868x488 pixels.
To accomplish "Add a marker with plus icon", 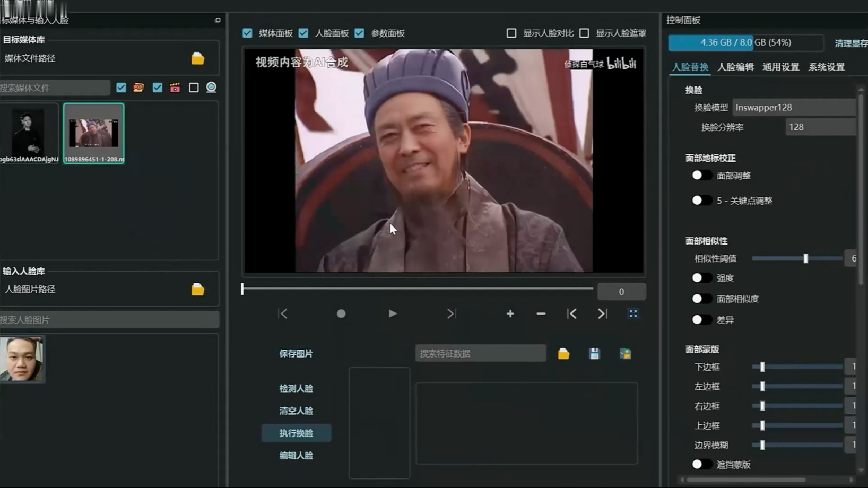I will pos(510,313).
